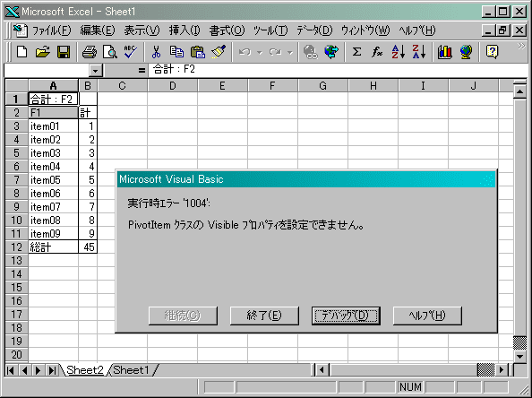Click the Print icon in the toolbar

click(x=90, y=52)
